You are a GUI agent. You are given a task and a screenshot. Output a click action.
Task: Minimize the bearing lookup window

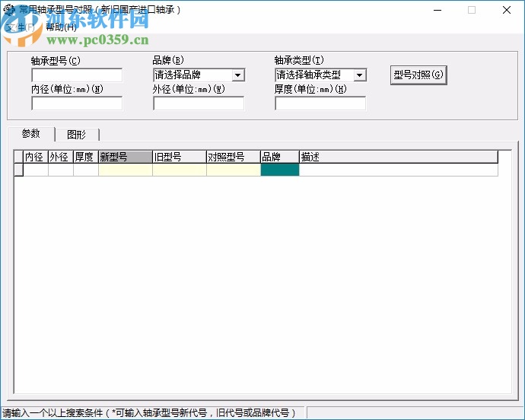437,10
